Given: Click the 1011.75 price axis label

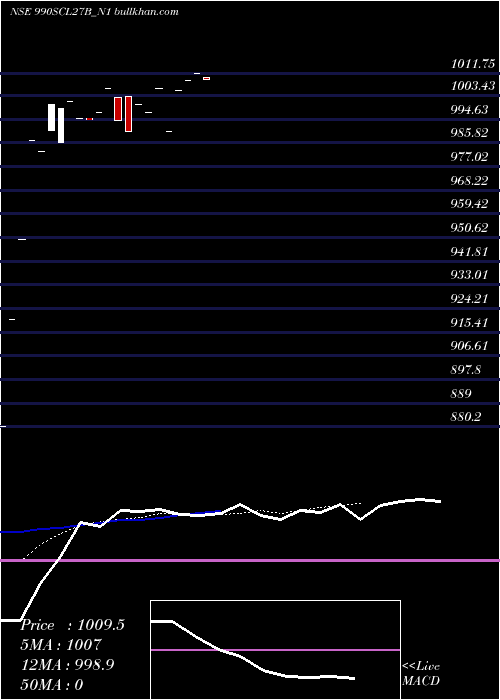Looking at the screenshot, I should (473, 64).
